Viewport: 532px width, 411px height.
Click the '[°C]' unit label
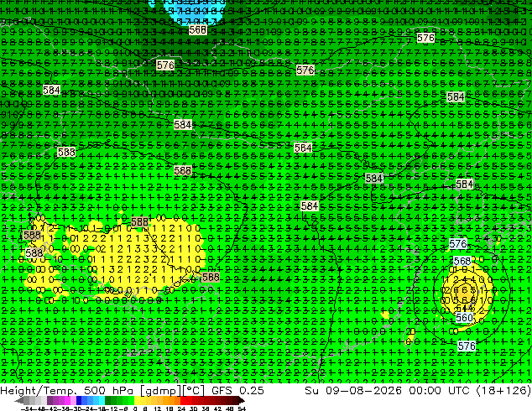tap(193, 391)
